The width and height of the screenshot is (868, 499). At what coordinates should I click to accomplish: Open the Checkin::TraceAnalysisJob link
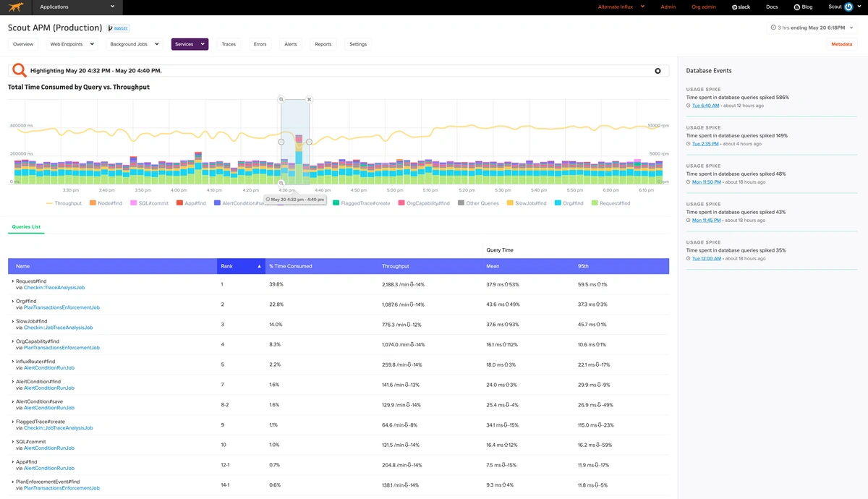point(54,287)
